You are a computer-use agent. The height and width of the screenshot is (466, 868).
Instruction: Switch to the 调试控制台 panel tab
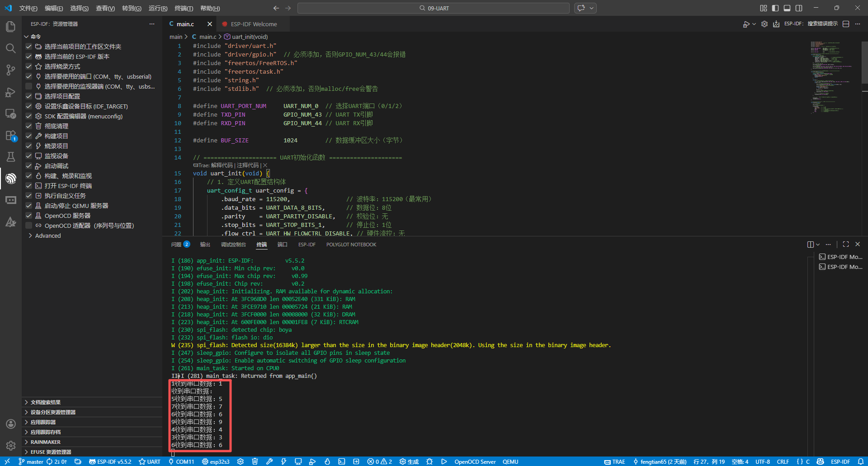pyautogui.click(x=233, y=245)
